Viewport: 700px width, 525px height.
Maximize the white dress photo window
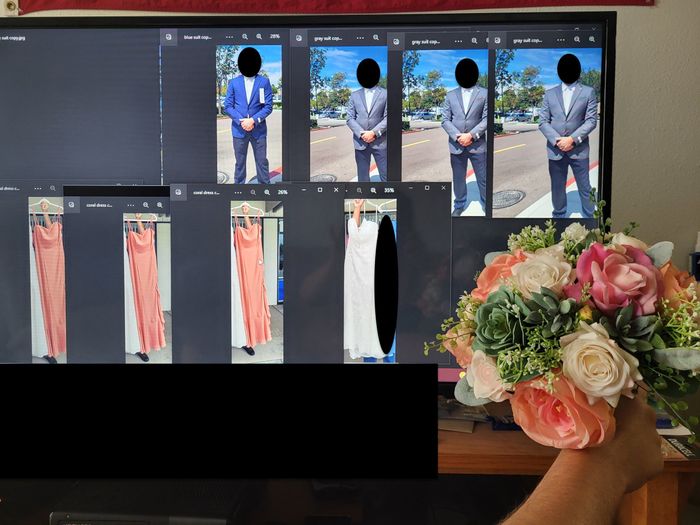pos(427,188)
